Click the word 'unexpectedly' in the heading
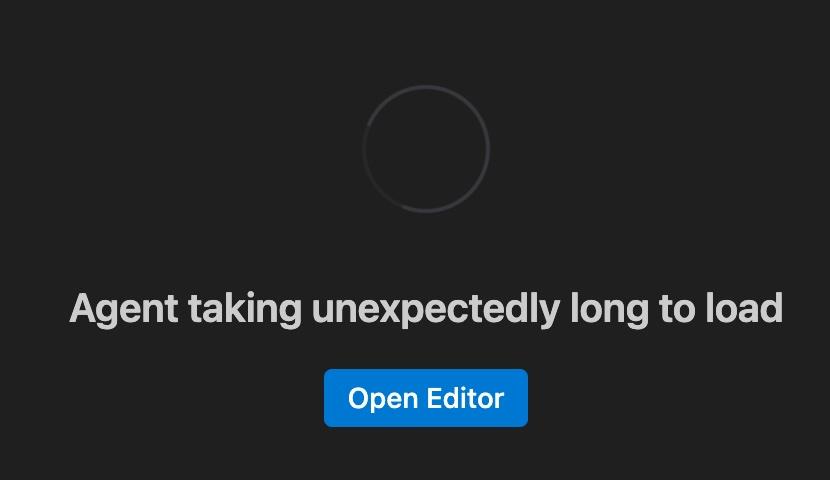This screenshot has height=480, width=830. point(436,310)
